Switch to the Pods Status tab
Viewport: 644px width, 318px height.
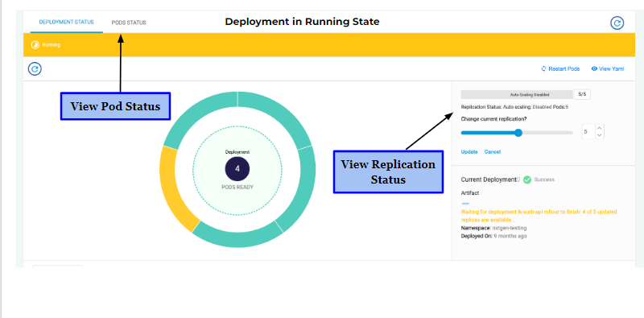[129, 23]
